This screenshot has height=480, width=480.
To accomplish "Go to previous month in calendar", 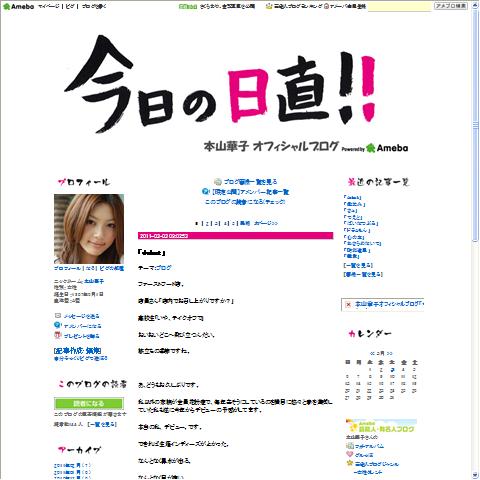I will (372, 353).
